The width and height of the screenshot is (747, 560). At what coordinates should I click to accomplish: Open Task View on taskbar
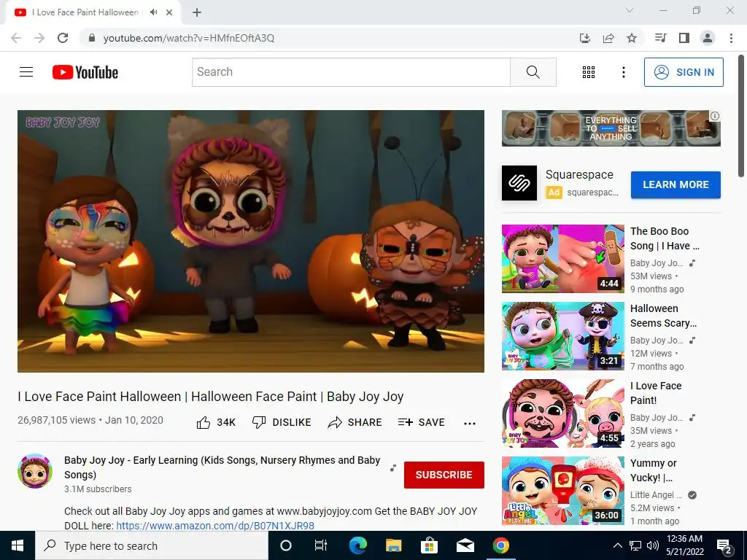point(321,545)
